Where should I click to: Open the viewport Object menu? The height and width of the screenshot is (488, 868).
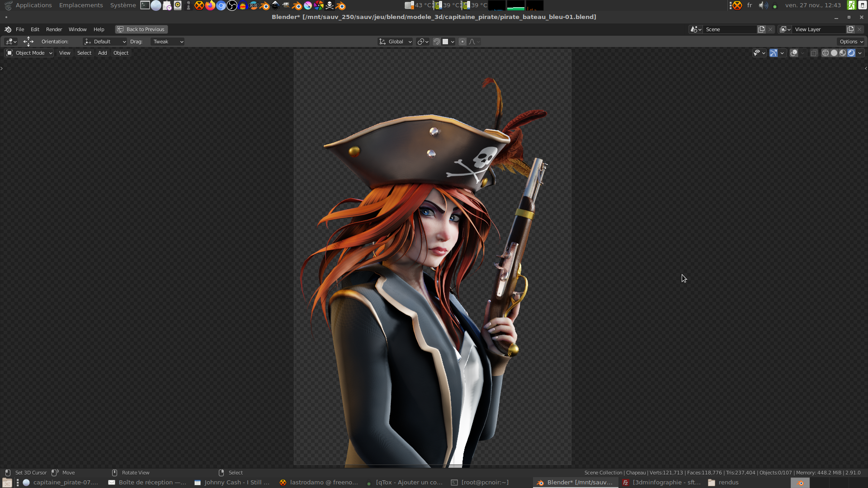121,53
